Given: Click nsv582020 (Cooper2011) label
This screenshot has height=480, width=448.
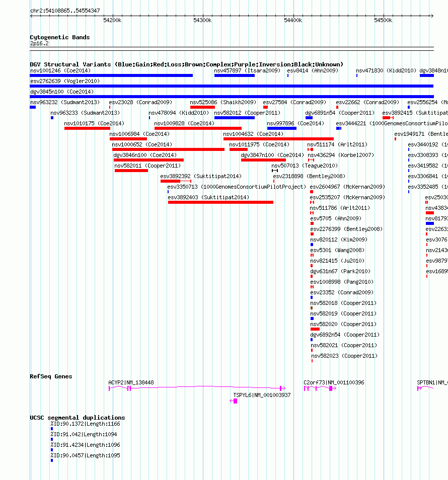Looking at the screenshot, I should point(344,324).
